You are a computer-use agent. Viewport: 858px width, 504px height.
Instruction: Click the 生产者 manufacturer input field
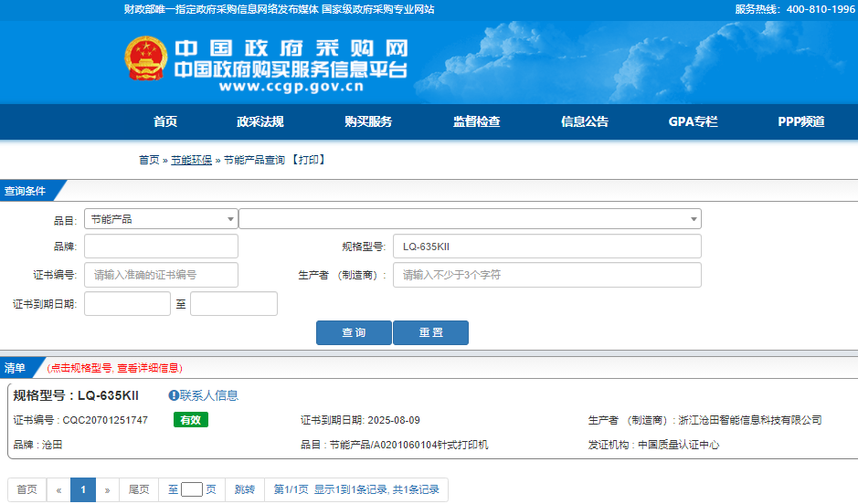point(546,275)
